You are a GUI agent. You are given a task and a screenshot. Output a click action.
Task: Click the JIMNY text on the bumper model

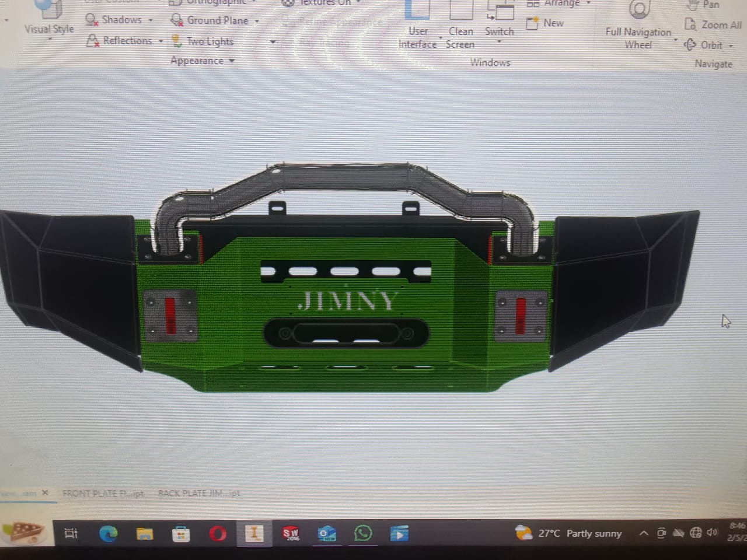(x=347, y=301)
